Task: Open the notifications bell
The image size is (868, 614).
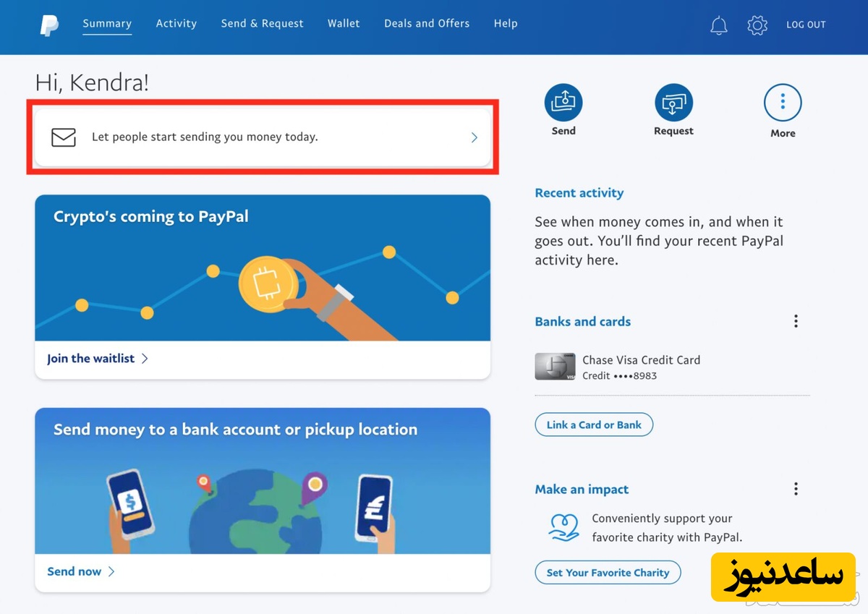Action: pos(718,26)
